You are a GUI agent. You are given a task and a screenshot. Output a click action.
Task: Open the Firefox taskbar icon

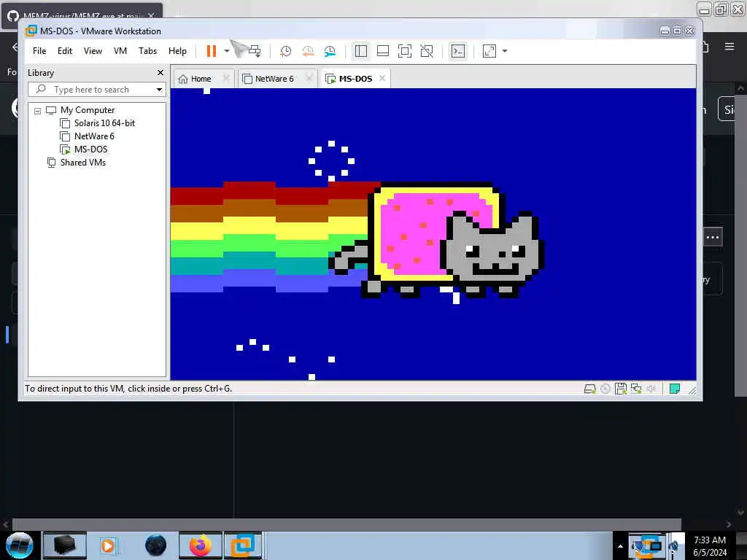click(x=201, y=545)
